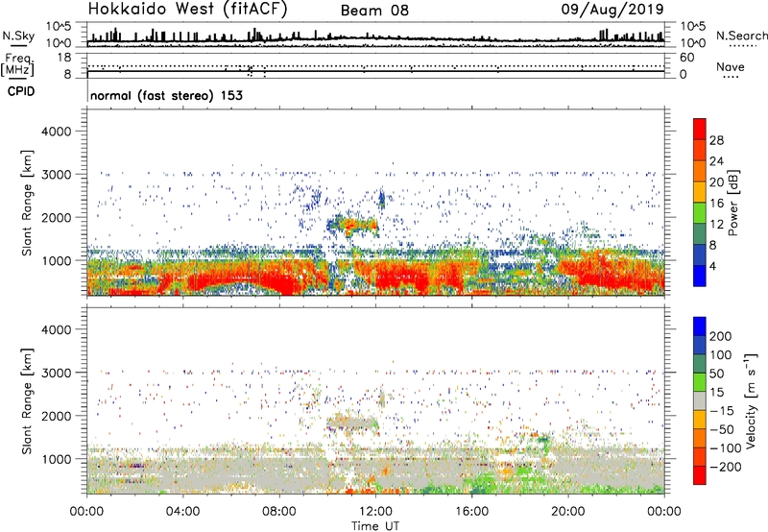
Task: Click the '-50' velocity colorbar label
Action: click(x=722, y=429)
